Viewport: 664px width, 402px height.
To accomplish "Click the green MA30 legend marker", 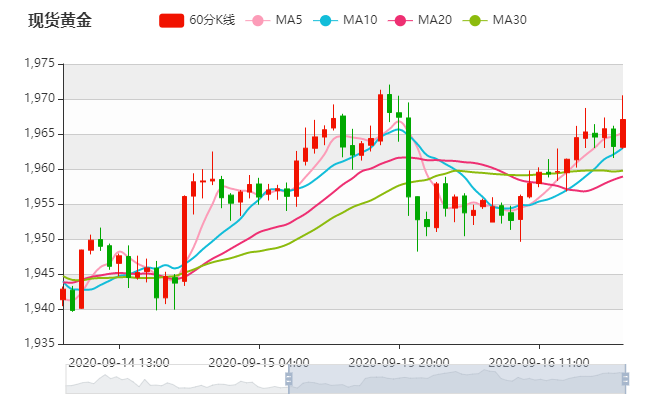I will click(x=475, y=20).
